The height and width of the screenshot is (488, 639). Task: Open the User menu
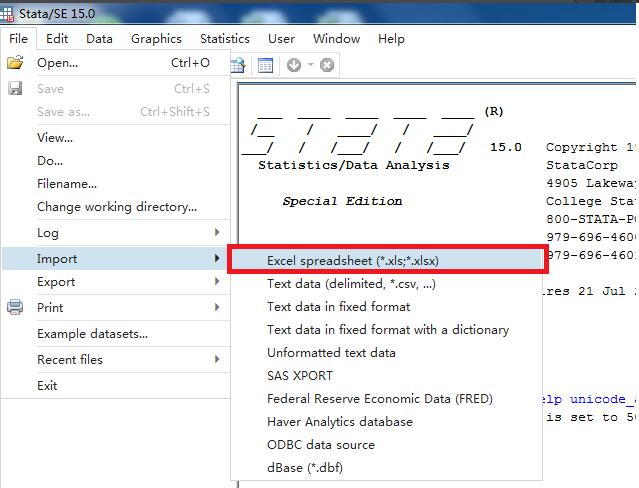click(281, 39)
